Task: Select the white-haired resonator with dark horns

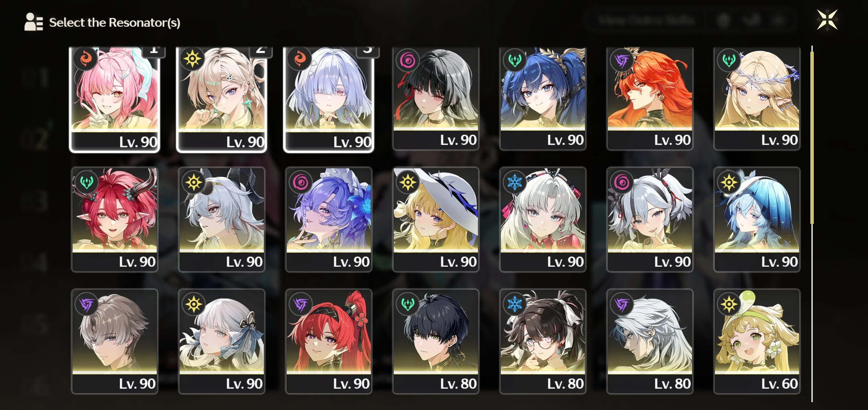Action: coord(222,219)
